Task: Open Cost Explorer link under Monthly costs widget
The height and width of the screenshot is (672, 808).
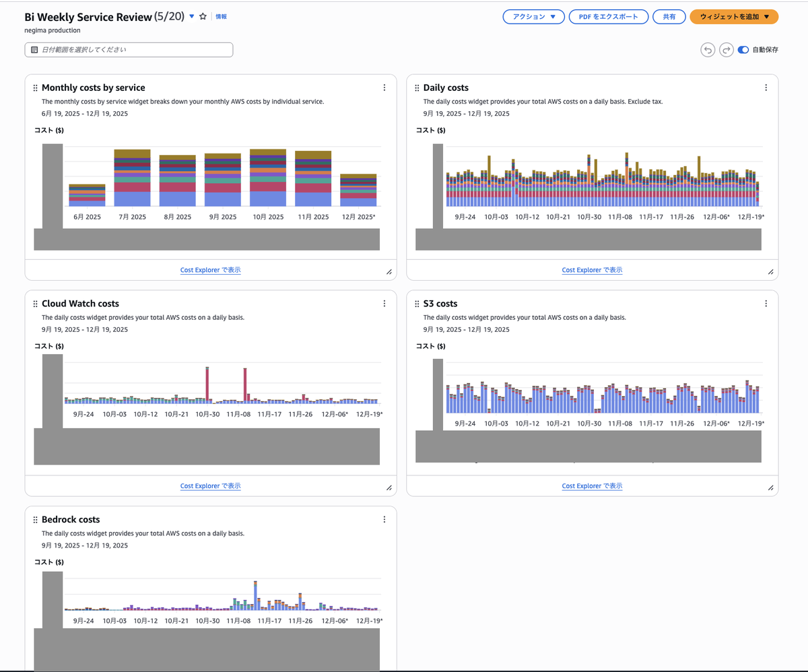Action: click(210, 270)
